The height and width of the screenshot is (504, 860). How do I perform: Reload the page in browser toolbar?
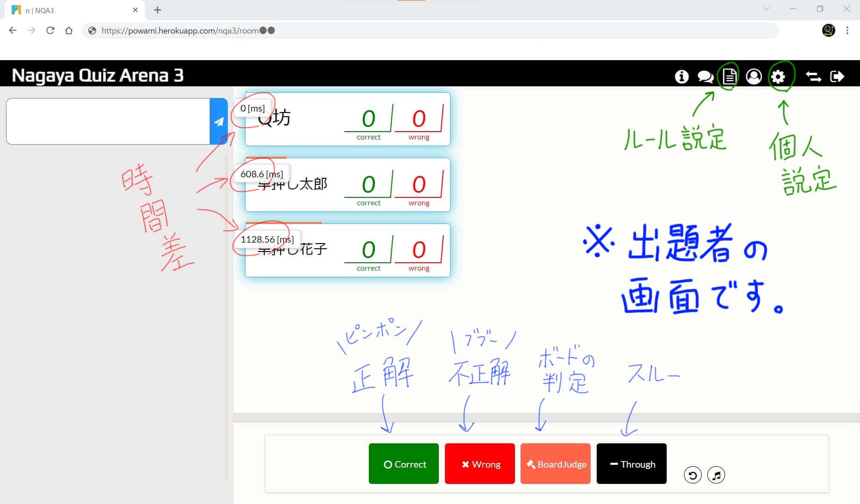tap(50, 31)
